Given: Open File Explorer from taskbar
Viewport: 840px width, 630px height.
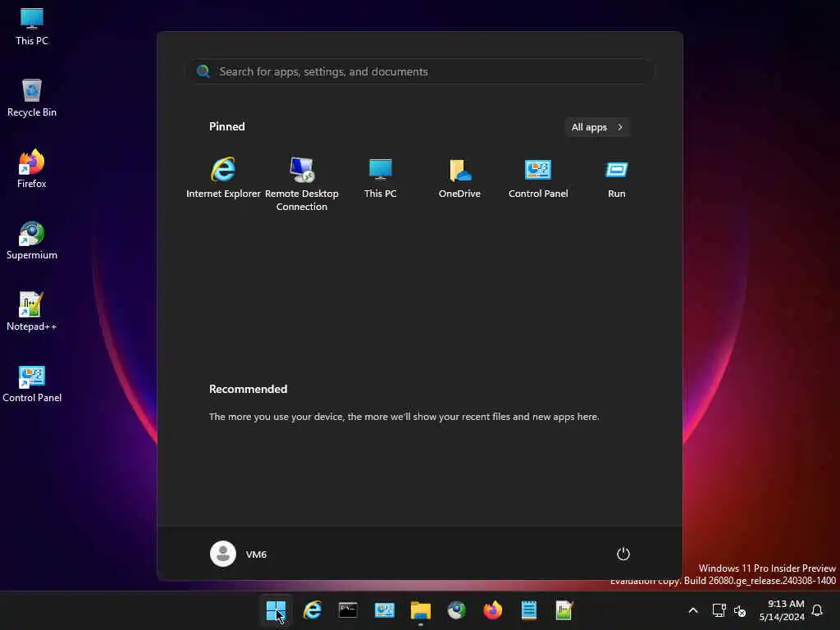Looking at the screenshot, I should click(421, 609).
